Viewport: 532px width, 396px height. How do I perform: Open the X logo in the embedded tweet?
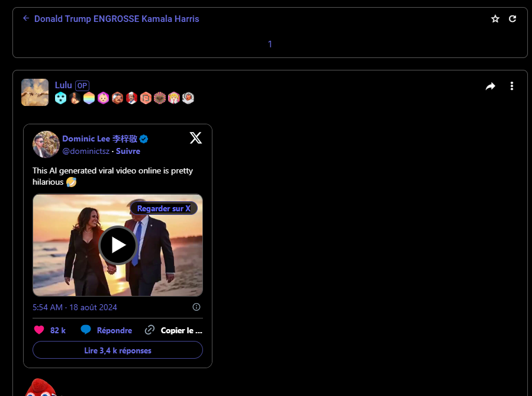(195, 139)
